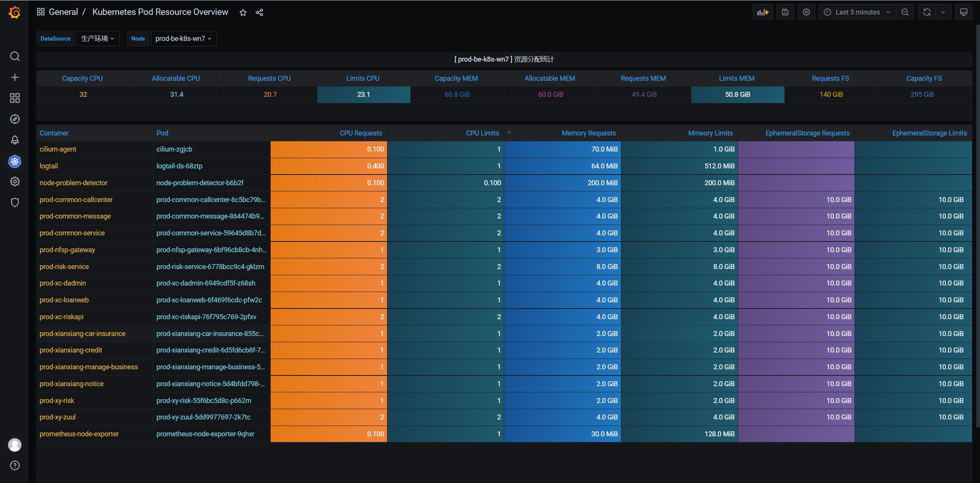Open the Alerting bell icon

point(15,140)
